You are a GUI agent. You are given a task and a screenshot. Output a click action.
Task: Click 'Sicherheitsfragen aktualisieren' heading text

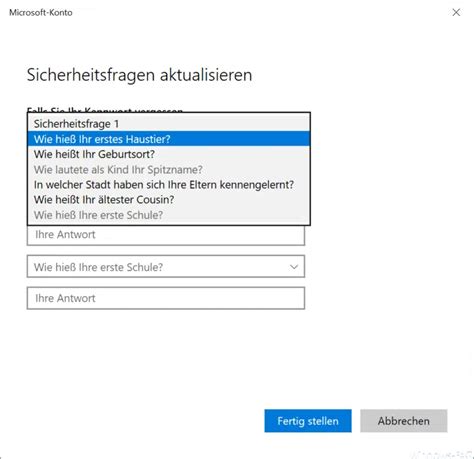(139, 75)
